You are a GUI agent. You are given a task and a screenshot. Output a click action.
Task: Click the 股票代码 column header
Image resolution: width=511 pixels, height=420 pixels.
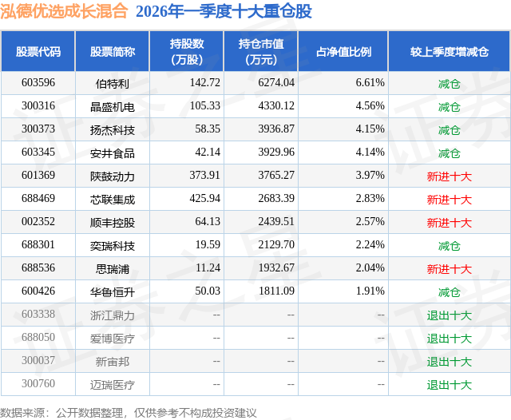click(38, 51)
